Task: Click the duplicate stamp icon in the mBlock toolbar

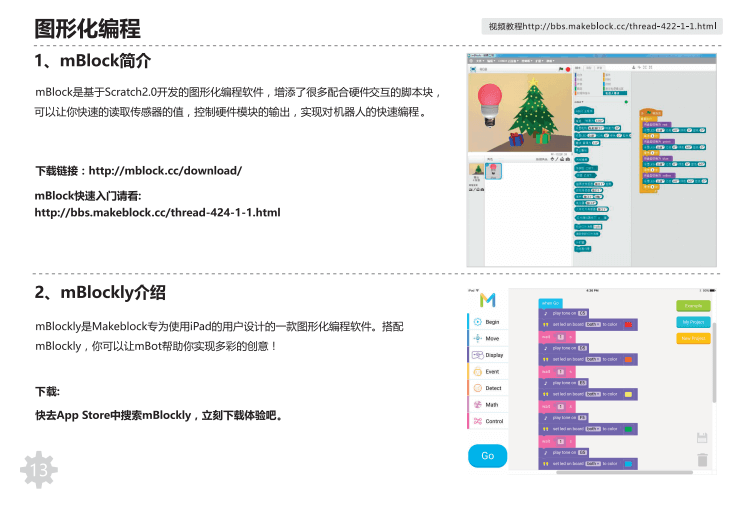Action: (633, 67)
